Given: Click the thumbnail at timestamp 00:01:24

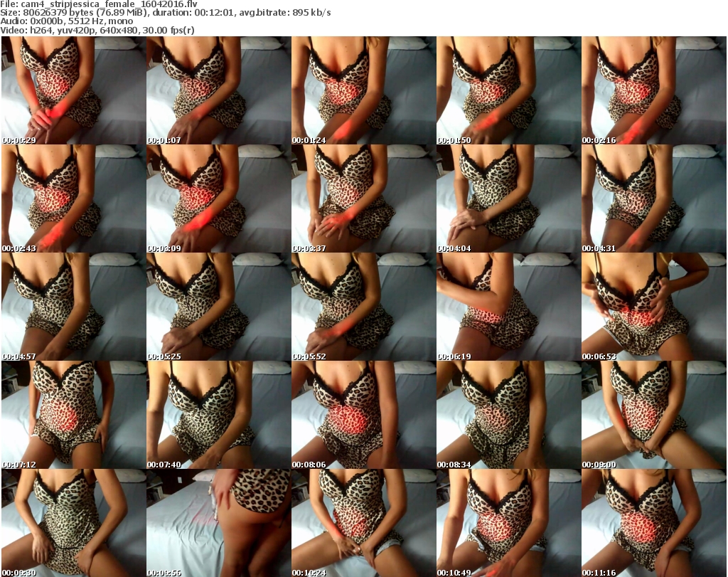Looking at the screenshot, I should click(x=363, y=90).
